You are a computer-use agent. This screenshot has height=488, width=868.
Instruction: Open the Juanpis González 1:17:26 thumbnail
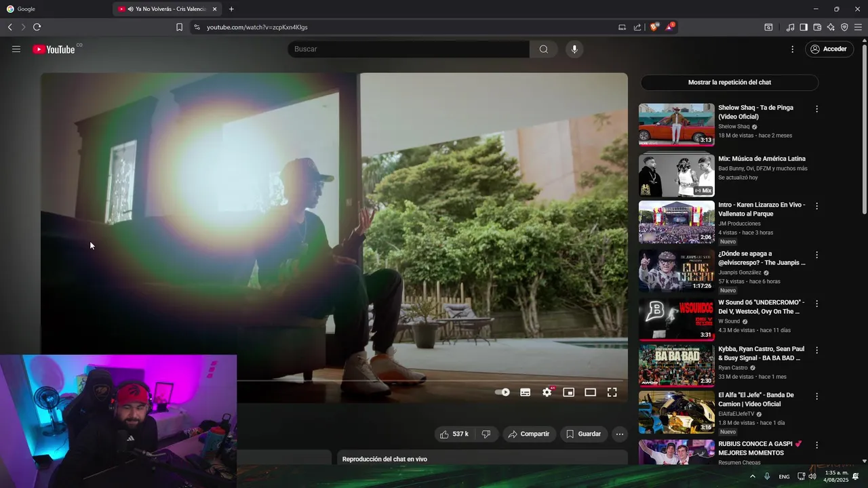click(x=676, y=271)
